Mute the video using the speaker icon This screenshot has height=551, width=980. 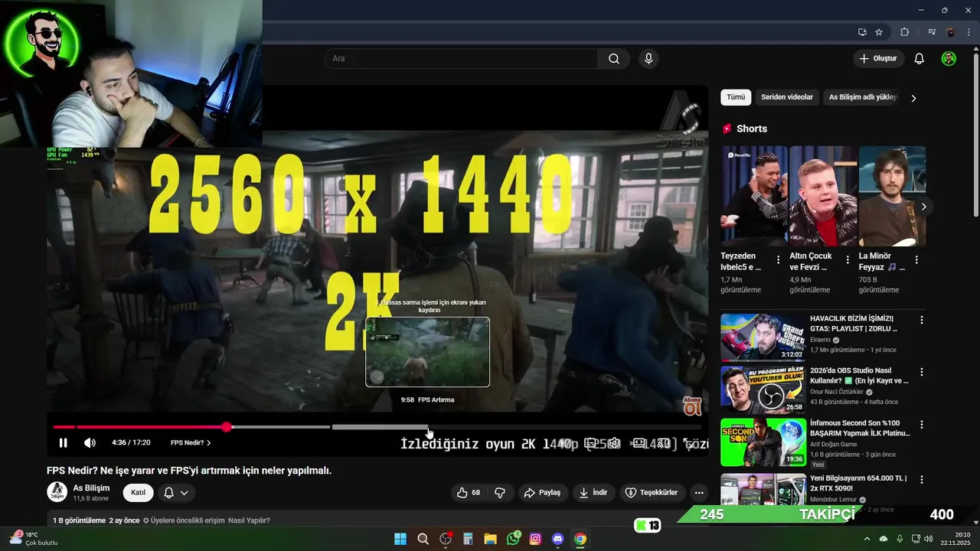pos(90,442)
